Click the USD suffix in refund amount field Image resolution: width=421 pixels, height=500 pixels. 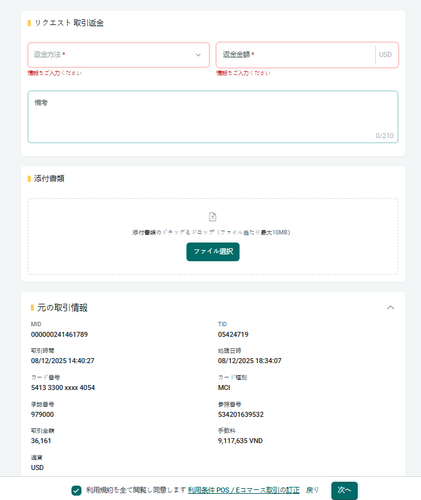pyautogui.click(x=385, y=55)
